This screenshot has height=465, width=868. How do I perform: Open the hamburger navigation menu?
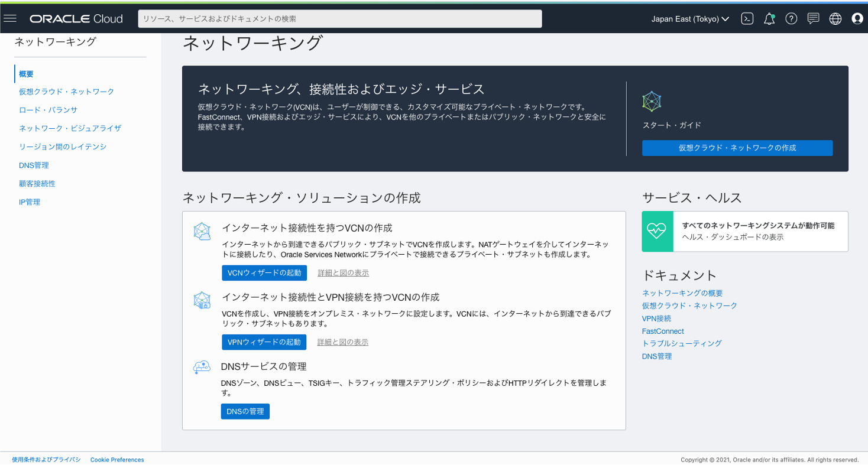(x=9, y=18)
